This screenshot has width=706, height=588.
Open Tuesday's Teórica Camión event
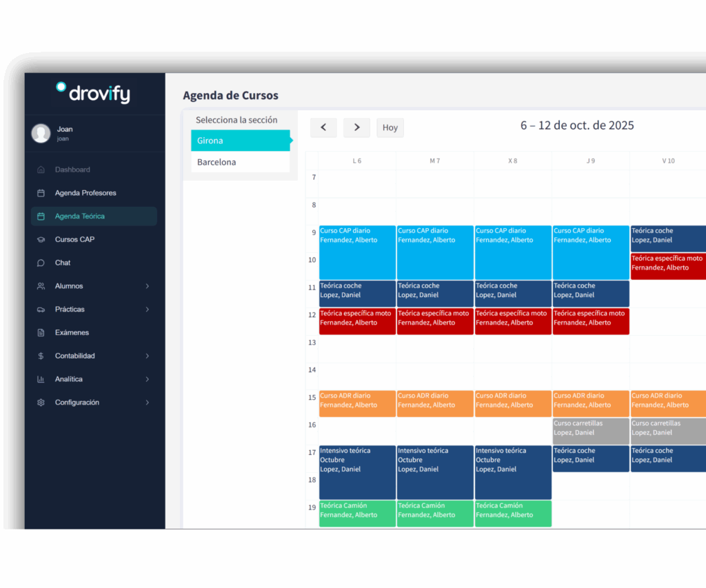pyautogui.click(x=436, y=514)
